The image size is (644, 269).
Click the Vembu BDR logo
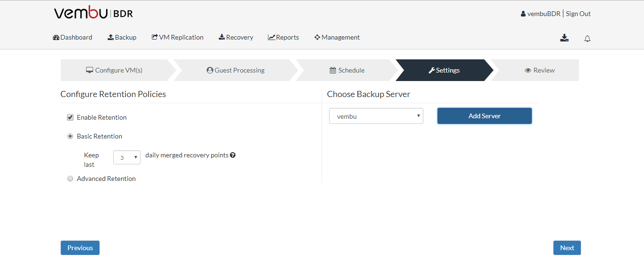tap(93, 13)
